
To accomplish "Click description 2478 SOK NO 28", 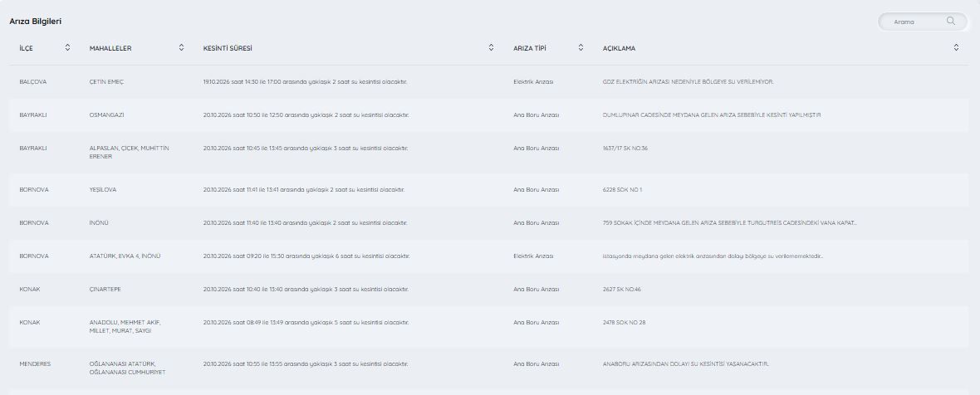I will 624,323.
